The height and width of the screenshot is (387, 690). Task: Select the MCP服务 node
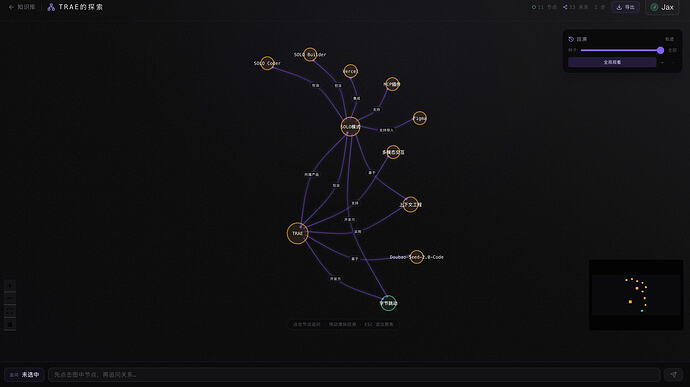[x=392, y=84]
